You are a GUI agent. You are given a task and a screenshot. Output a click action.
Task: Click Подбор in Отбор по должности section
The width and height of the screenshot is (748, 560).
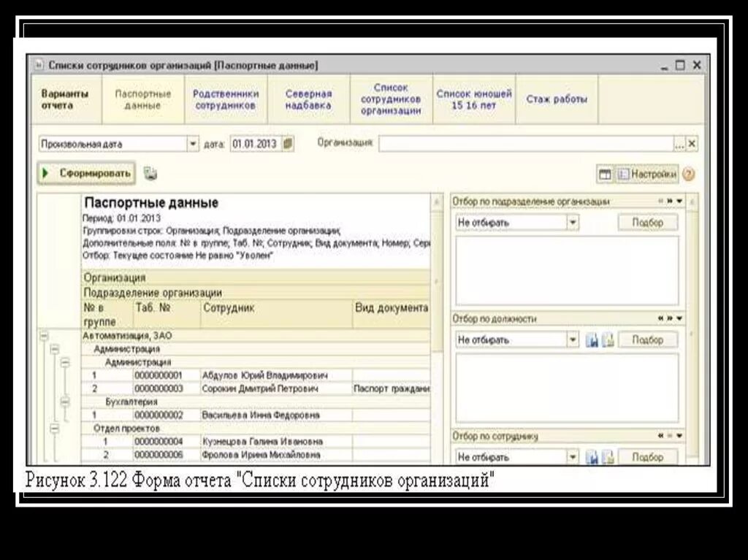pos(648,340)
